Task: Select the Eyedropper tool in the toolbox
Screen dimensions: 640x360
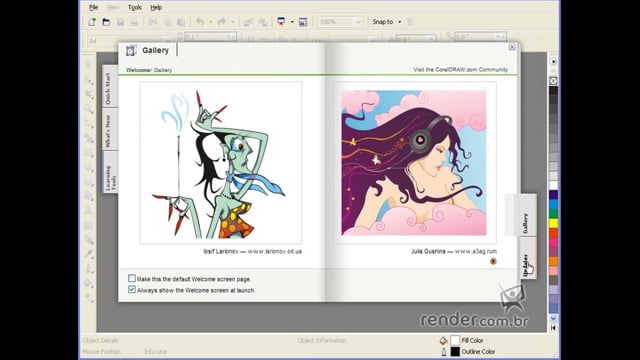Action: coord(89,254)
